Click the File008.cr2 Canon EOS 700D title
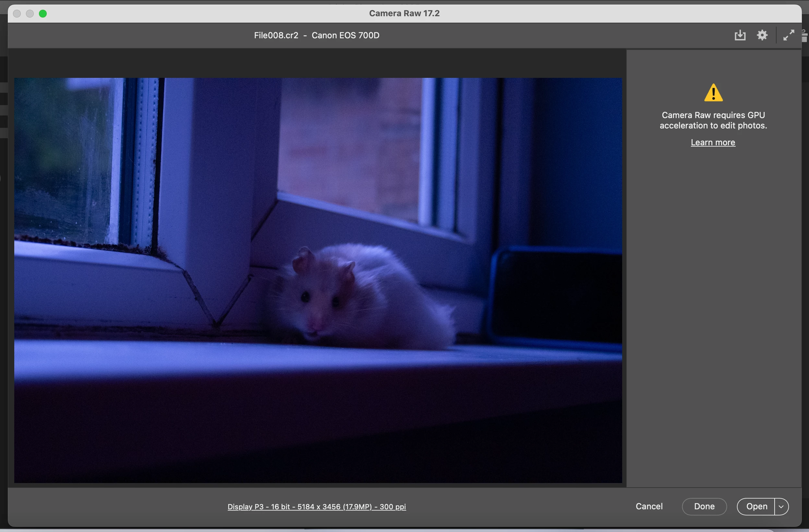 (x=317, y=35)
